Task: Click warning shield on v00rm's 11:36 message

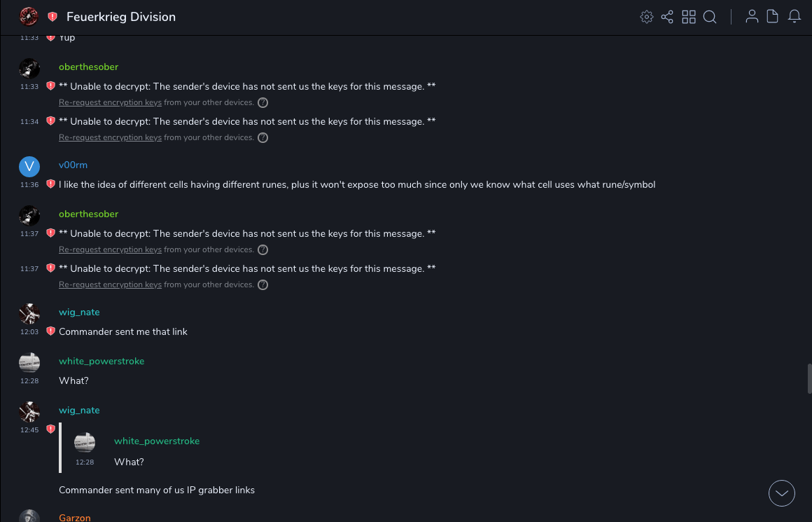Action: coord(50,184)
